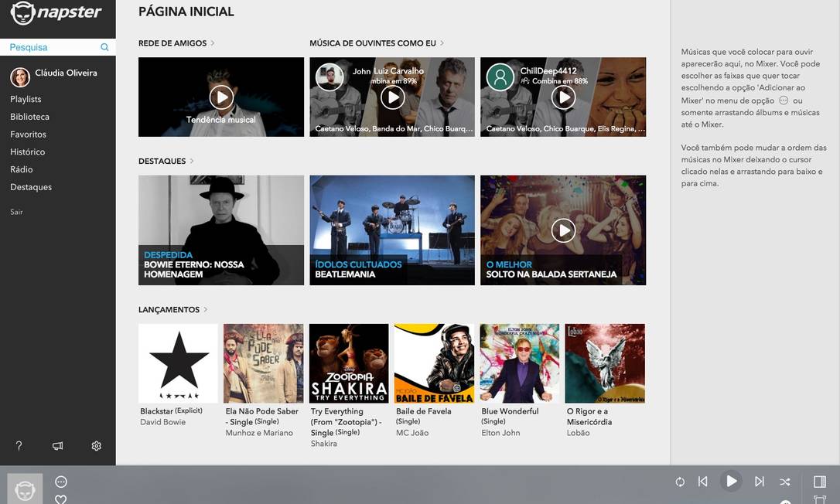Expand the Destaques section chevron
The width and height of the screenshot is (840, 504).
tap(192, 161)
